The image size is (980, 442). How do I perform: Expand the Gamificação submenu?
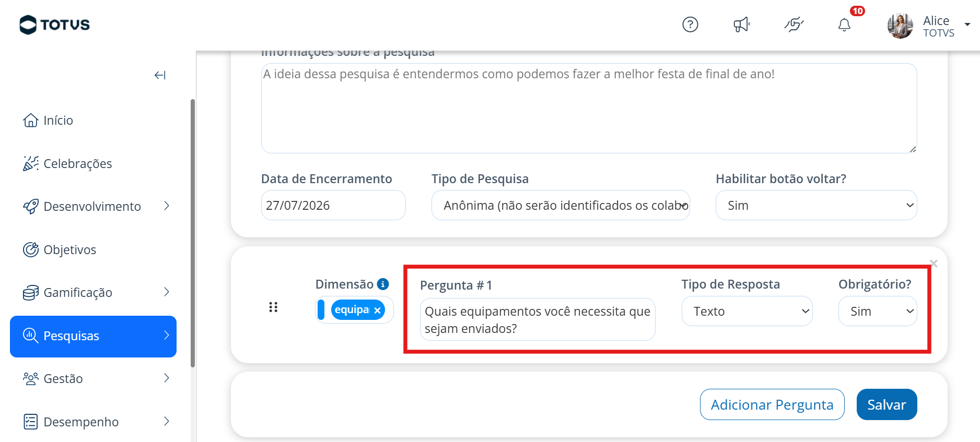pyautogui.click(x=167, y=292)
